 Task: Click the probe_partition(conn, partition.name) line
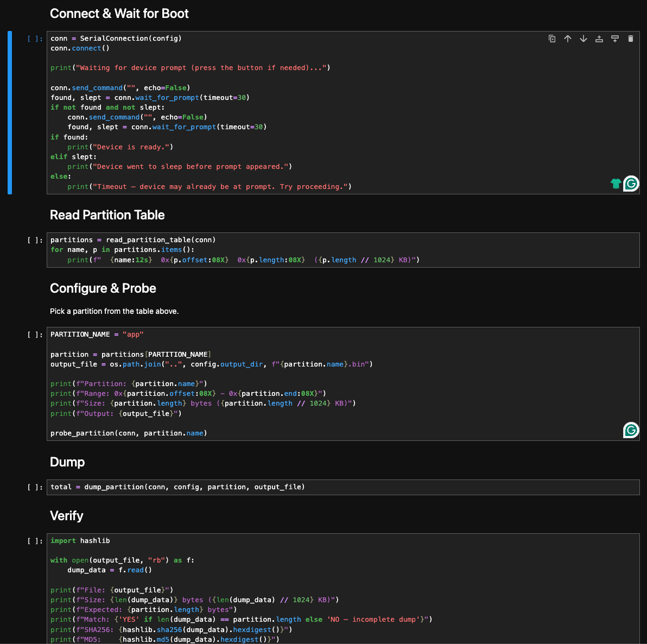(x=129, y=433)
